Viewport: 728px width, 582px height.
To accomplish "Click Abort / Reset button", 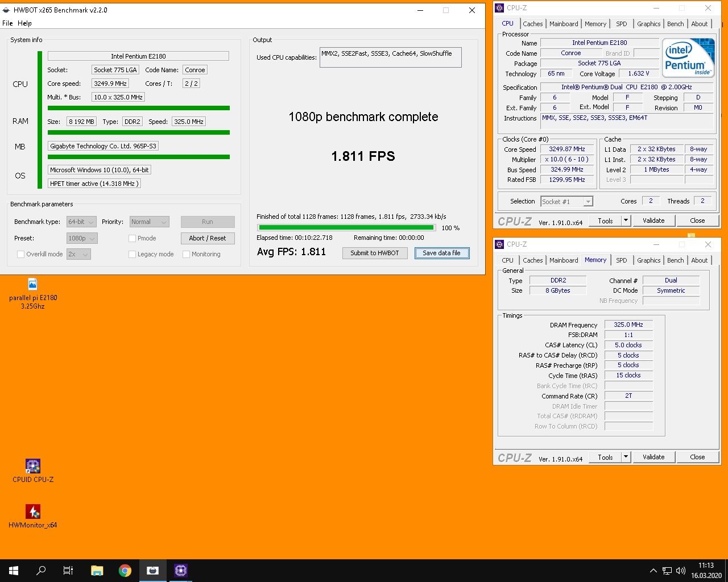I will 208,238.
